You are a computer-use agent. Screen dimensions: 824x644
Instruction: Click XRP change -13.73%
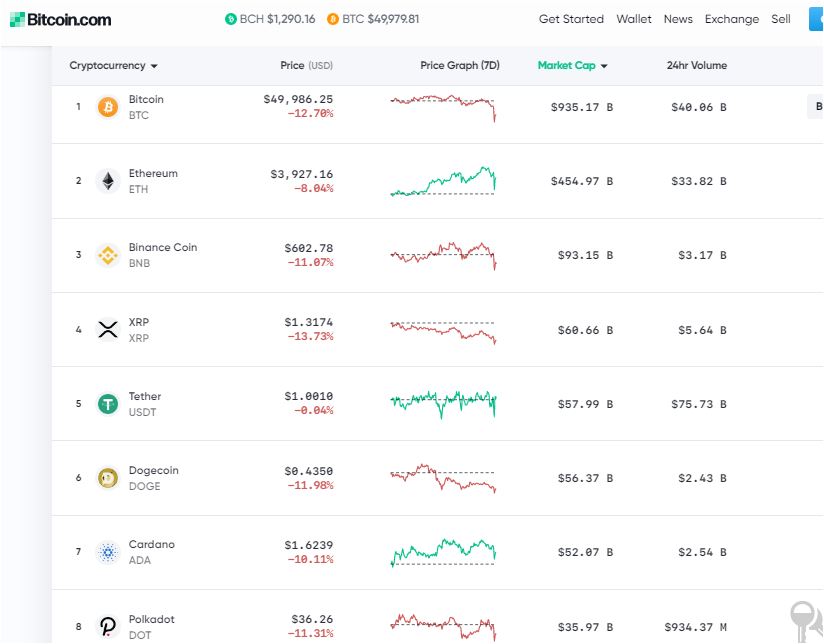point(310,336)
